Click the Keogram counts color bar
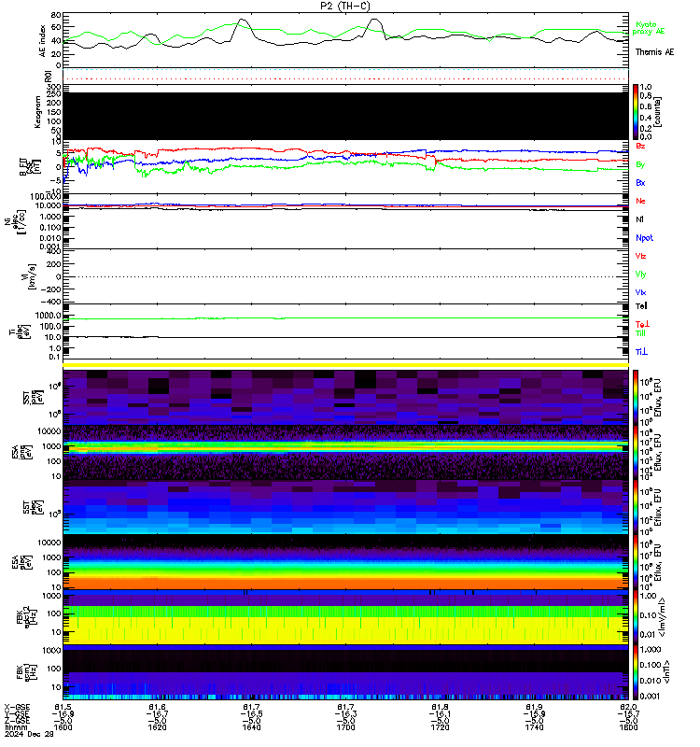The width and height of the screenshot is (700, 747). tap(636, 112)
